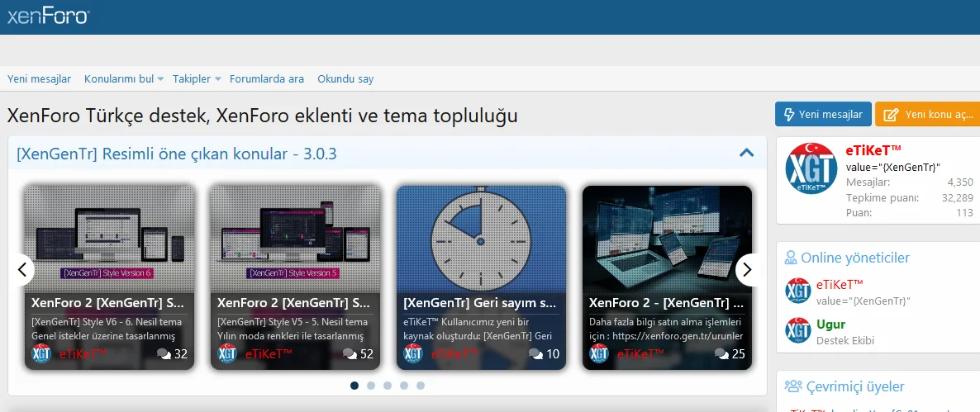
Task: Go to next slide with right arrow
Action: click(x=747, y=269)
